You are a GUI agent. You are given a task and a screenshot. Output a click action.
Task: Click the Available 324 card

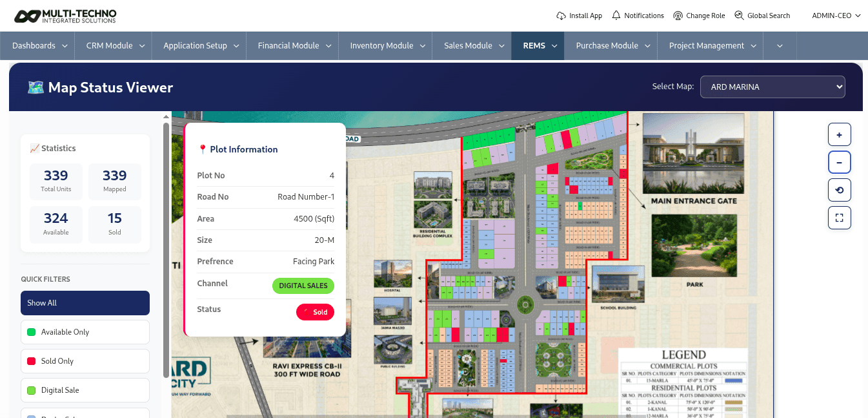click(x=56, y=225)
